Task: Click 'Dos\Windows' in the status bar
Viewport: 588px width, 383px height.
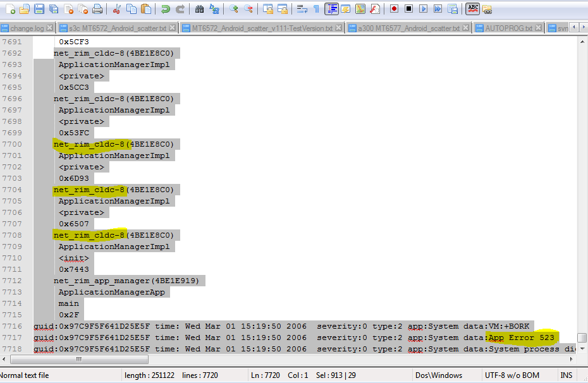Action: coord(439,375)
